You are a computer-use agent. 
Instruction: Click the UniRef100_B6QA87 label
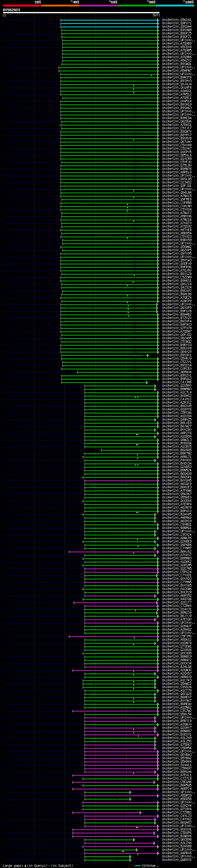177,822
